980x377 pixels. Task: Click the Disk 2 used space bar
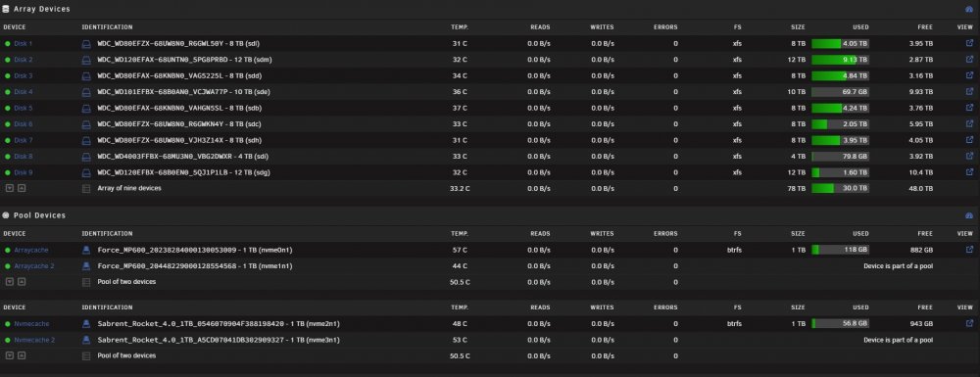coord(840,60)
